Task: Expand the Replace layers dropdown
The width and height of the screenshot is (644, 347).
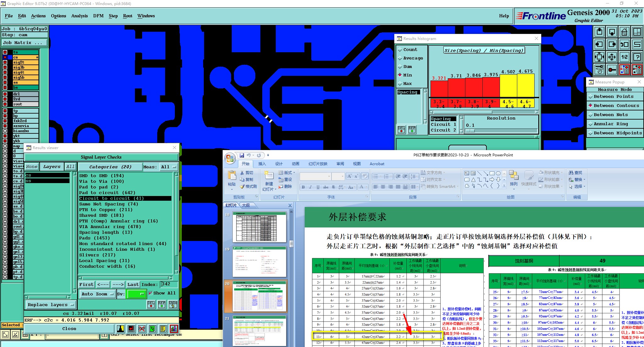Action: pyautogui.click(x=50, y=305)
